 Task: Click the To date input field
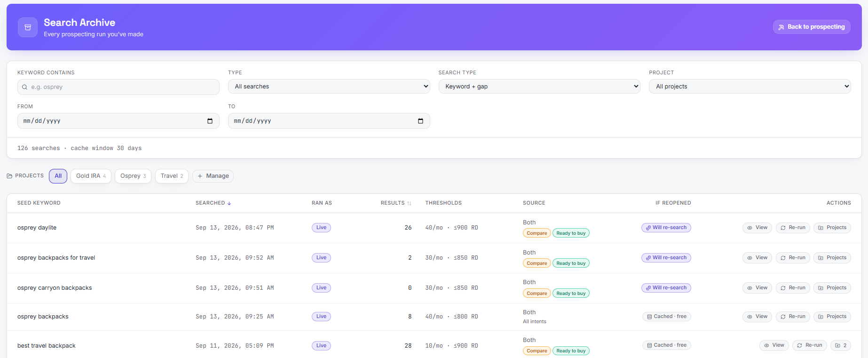point(329,121)
